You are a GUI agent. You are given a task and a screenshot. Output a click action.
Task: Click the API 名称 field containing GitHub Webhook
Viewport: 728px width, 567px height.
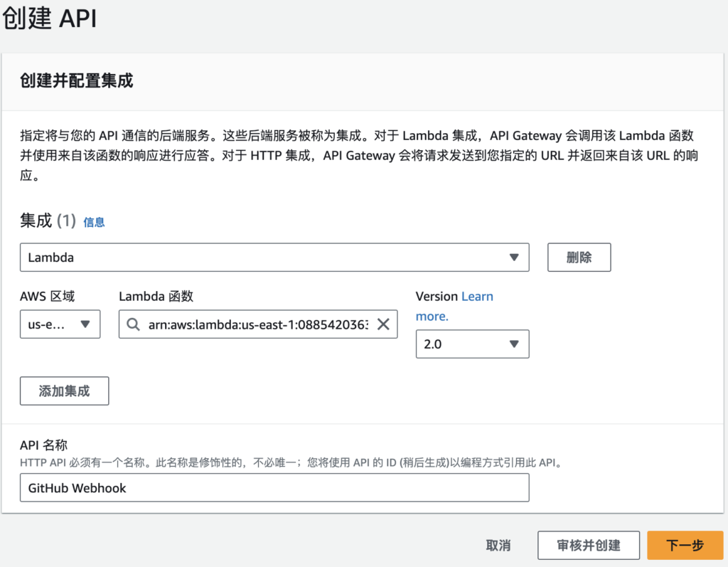click(274, 489)
